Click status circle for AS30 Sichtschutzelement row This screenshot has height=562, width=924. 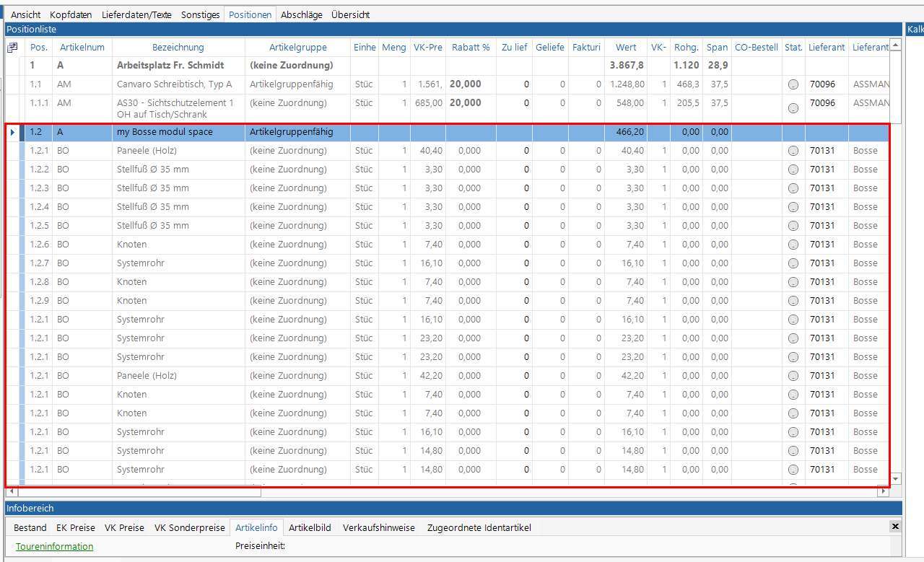point(793,108)
